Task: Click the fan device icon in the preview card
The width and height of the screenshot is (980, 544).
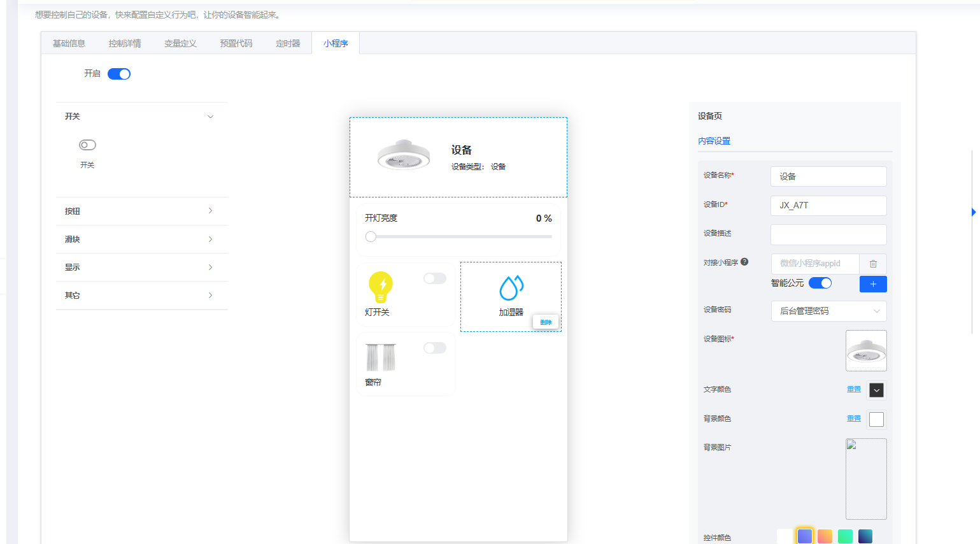Action: tap(404, 153)
